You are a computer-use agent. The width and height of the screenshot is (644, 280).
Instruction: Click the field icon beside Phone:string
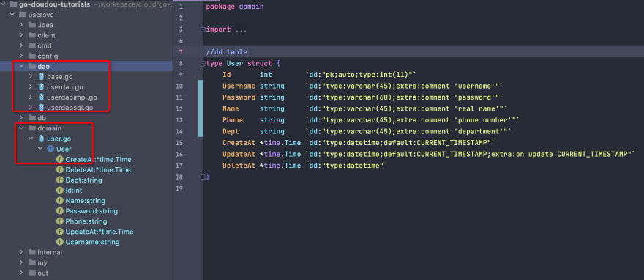(59, 221)
